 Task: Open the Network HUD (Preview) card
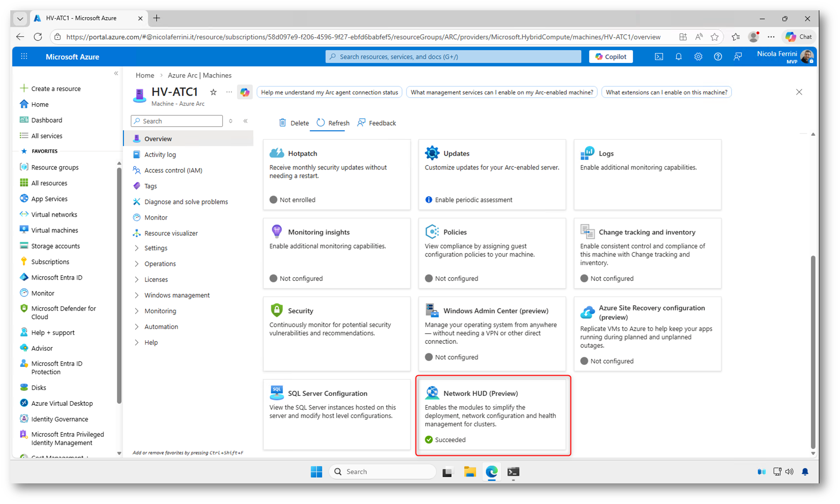point(492,414)
